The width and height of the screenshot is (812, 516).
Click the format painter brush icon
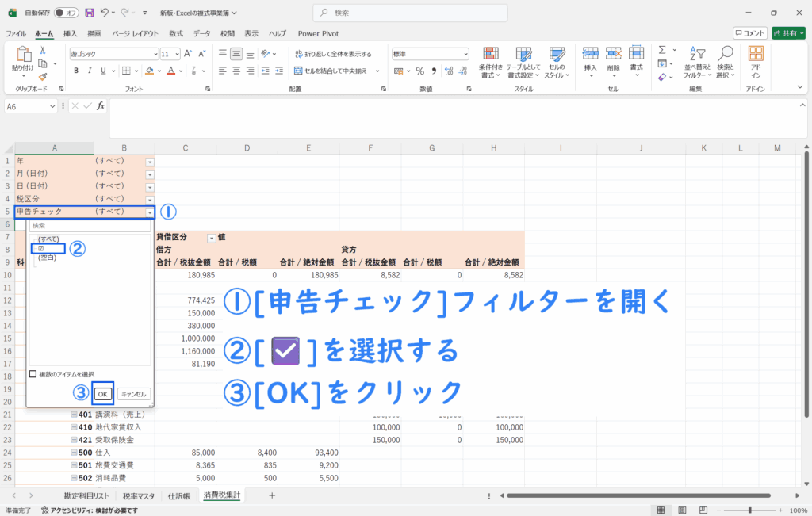tap(43, 76)
